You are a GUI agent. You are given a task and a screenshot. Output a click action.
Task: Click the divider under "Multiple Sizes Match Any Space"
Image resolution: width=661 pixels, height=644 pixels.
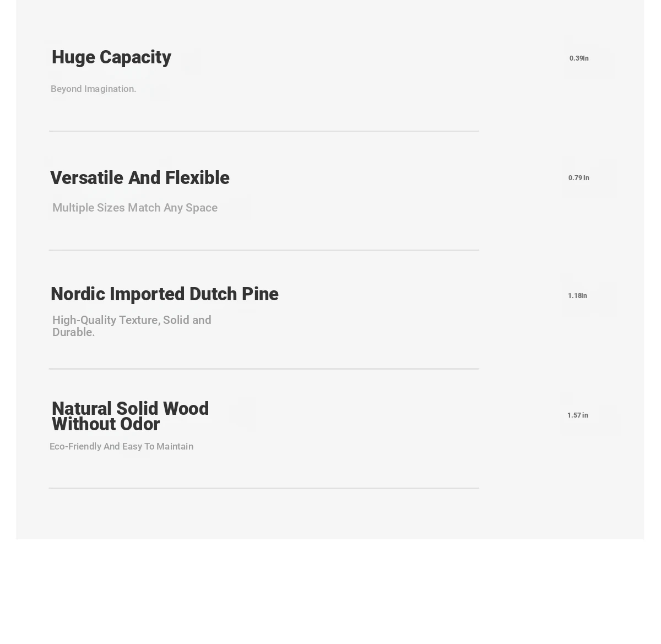click(x=264, y=250)
